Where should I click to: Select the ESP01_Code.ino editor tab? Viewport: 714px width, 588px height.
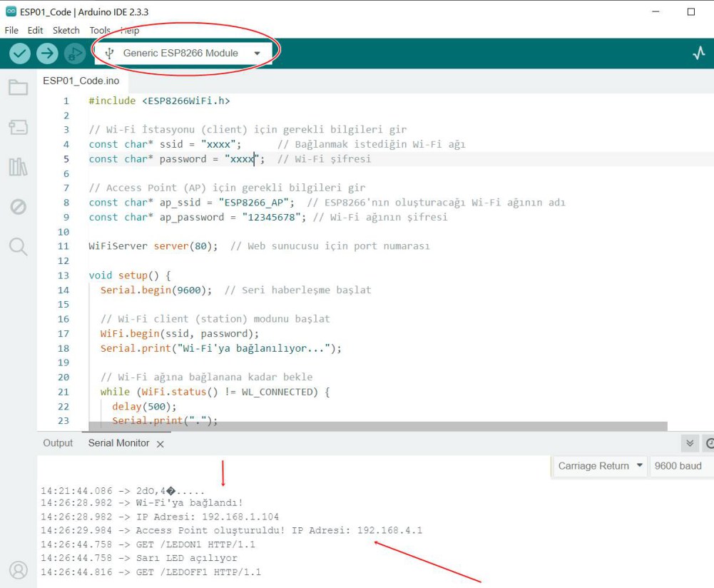coord(81,81)
